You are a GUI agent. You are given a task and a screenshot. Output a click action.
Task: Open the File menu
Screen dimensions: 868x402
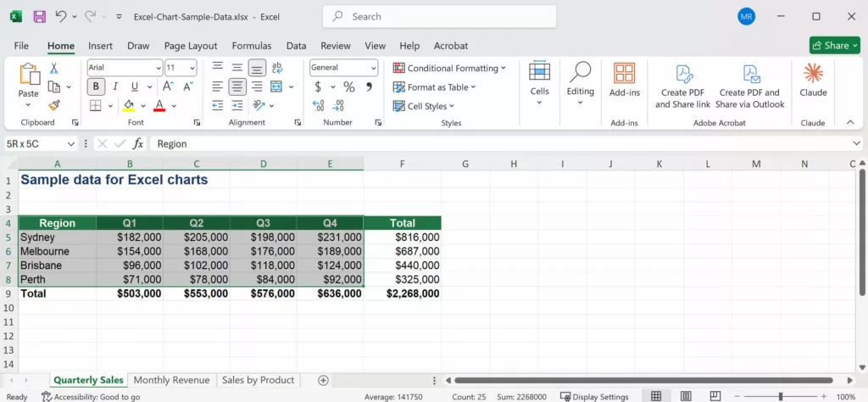point(21,46)
